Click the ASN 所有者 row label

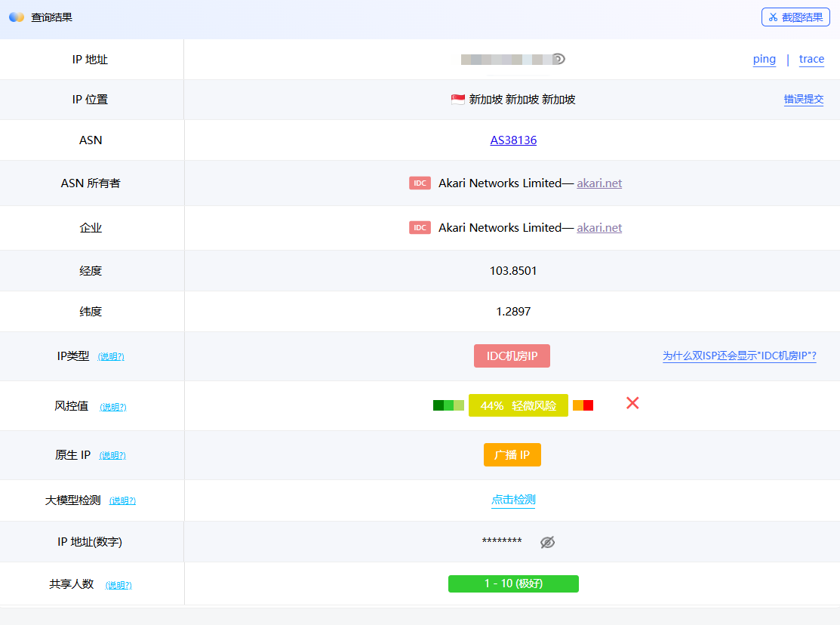[91, 183]
